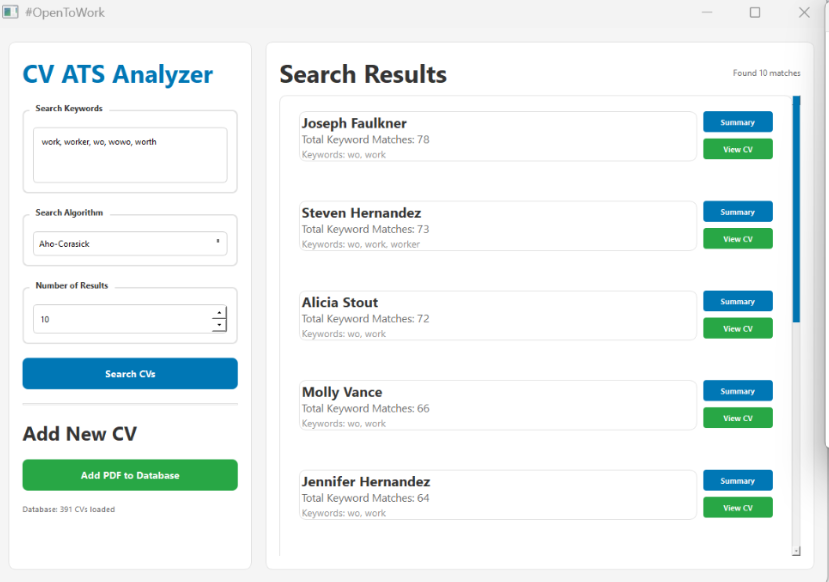Open Summary for Jennifer Hernandez
This screenshot has height=582, width=829.
coord(738,481)
